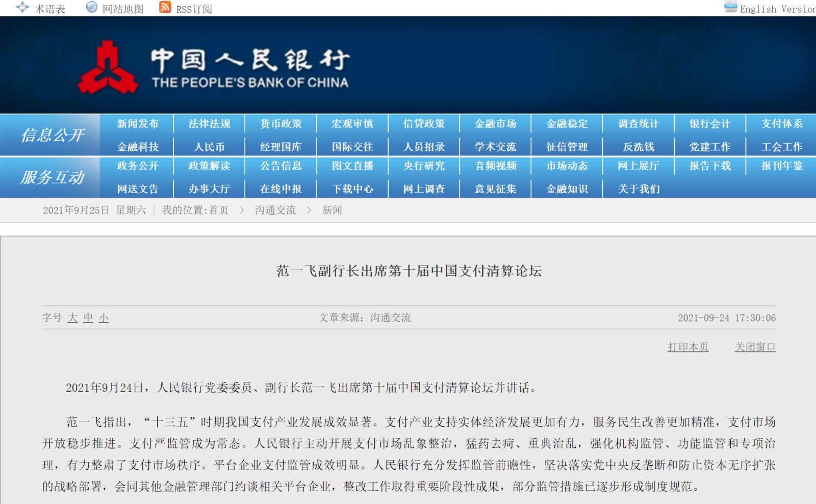The image size is (816, 504).
Task: Select the 信息公开 section header
Action: (52, 135)
